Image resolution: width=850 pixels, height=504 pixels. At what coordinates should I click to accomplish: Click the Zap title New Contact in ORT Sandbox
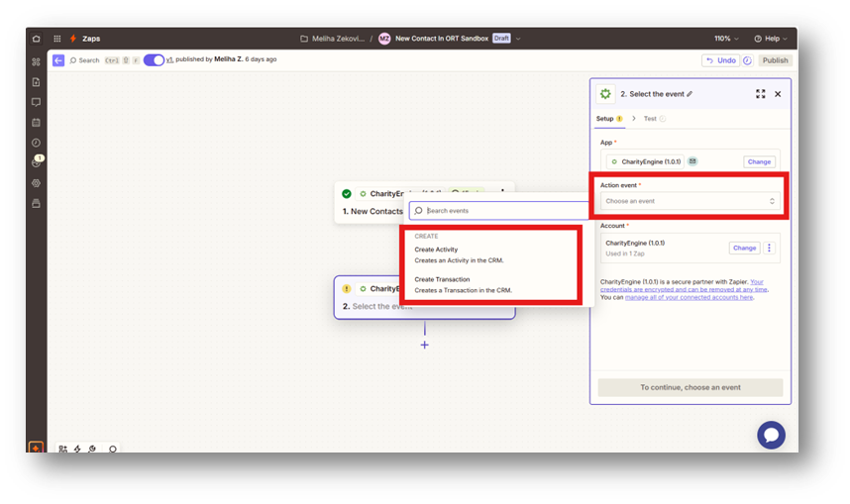point(442,39)
